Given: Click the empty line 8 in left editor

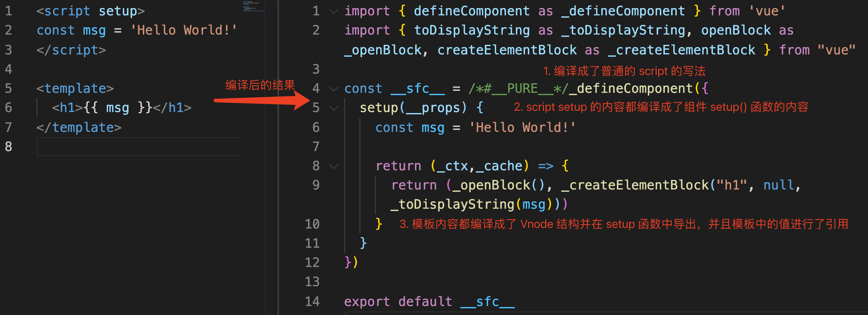Looking at the screenshot, I should [x=138, y=147].
